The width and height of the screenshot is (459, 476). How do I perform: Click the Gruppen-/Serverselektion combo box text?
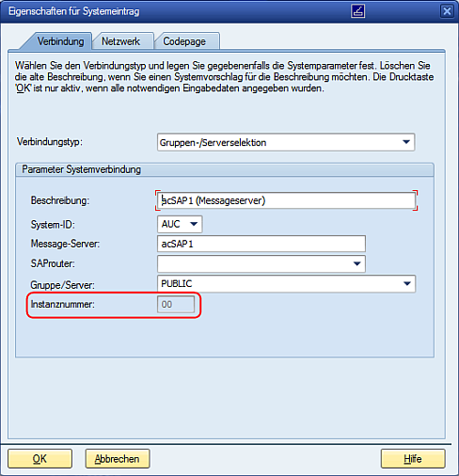[x=213, y=143]
